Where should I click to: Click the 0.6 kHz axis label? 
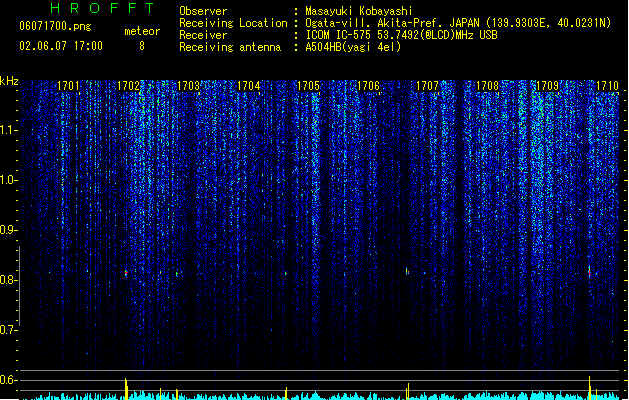click(x=8, y=380)
